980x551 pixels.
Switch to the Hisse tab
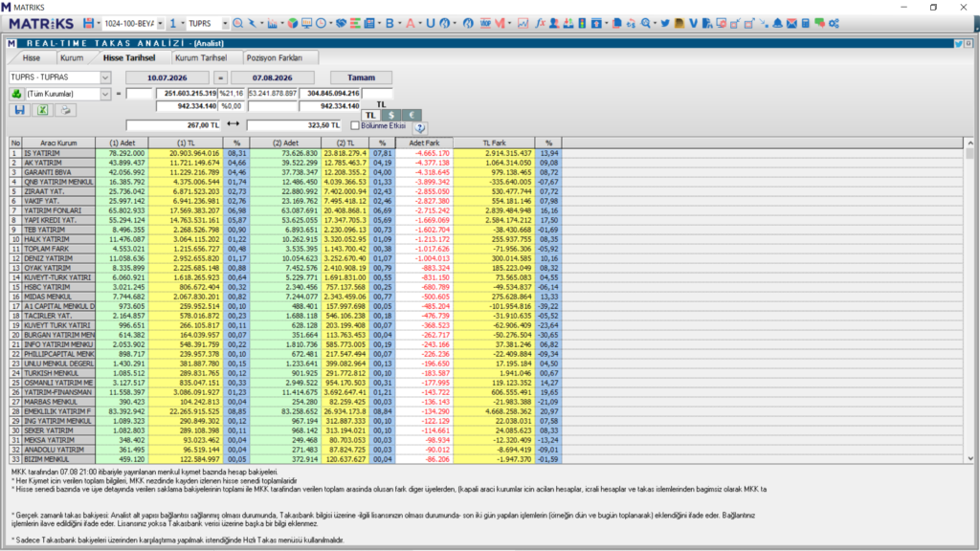[x=32, y=58]
